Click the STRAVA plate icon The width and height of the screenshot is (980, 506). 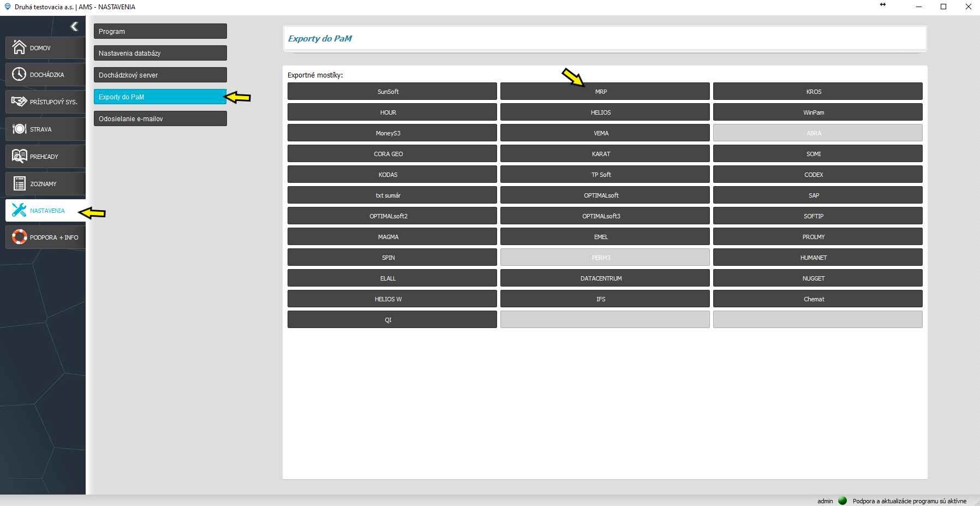[x=19, y=129]
